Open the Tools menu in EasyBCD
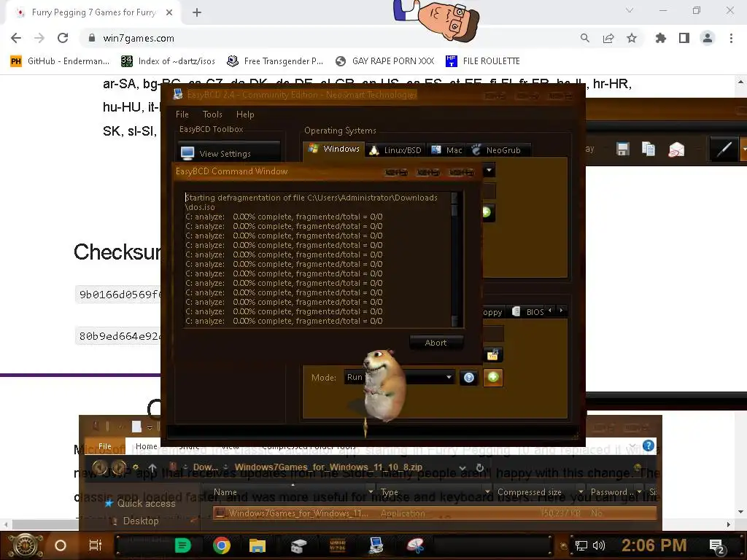 pyautogui.click(x=212, y=114)
